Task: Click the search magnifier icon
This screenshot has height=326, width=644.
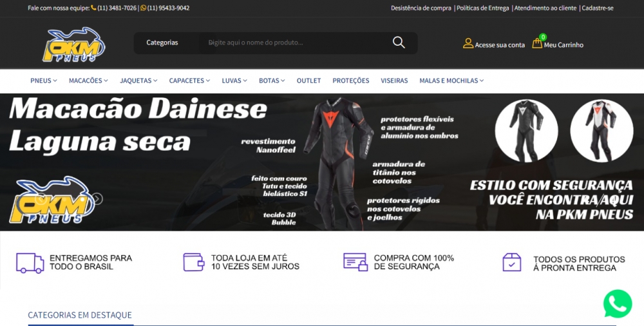Action: (399, 43)
